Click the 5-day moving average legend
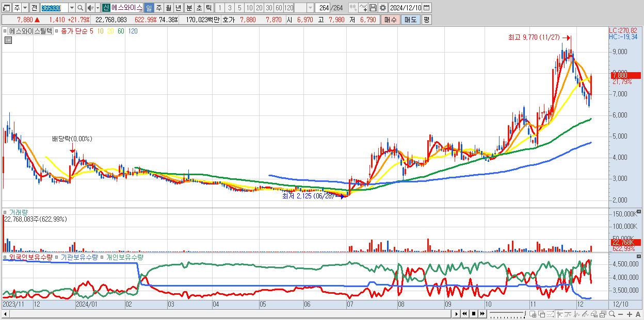 [91, 31]
